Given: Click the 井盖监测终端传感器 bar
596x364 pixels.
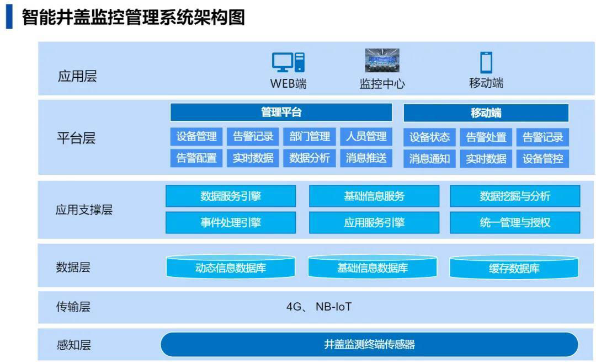Looking at the screenshot, I should [x=369, y=345].
